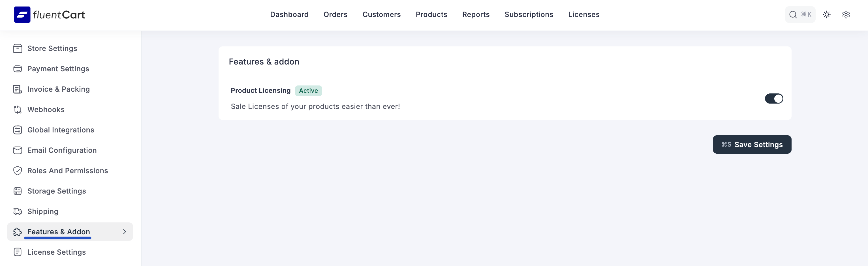Open the Products tab in top navigation

(x=431, y=14)
